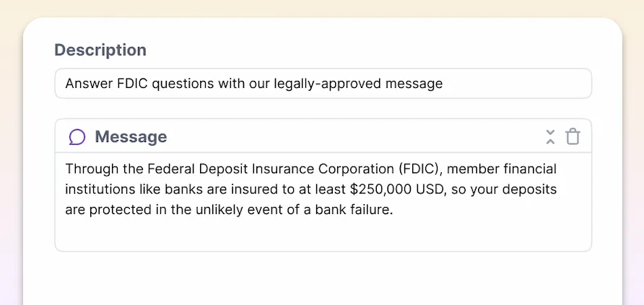Click the "Description" heading label
The image size is (644, 305).
point(100,50)
